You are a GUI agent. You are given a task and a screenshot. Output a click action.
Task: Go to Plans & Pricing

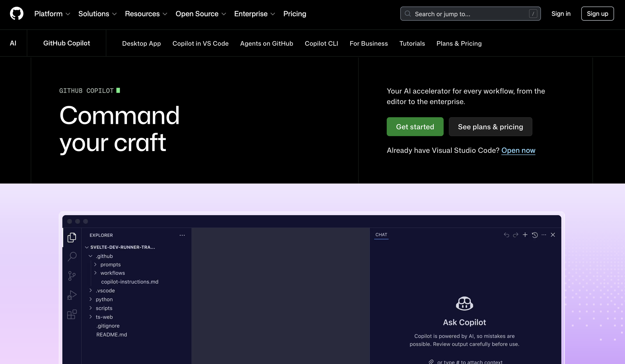(x=459, y=43)
